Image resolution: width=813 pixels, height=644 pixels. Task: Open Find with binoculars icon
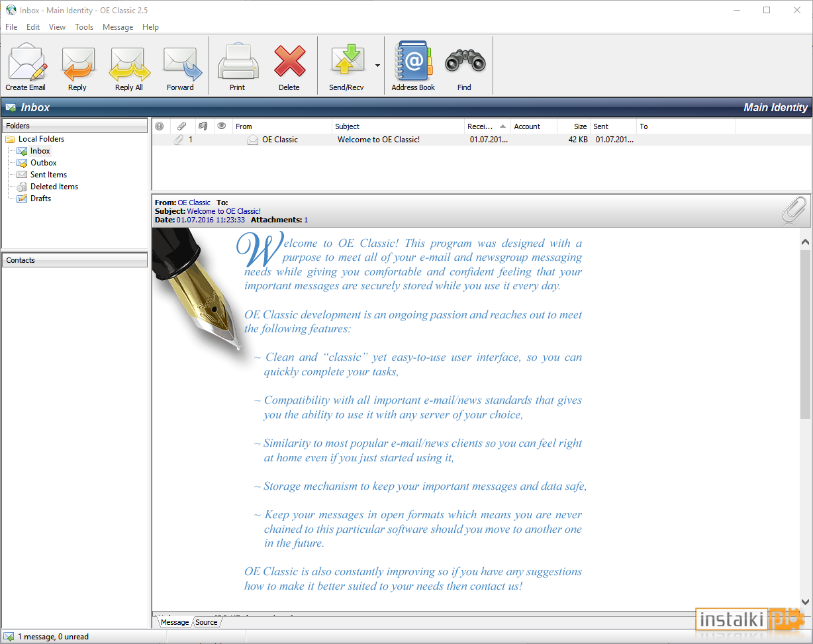(465, 66)
